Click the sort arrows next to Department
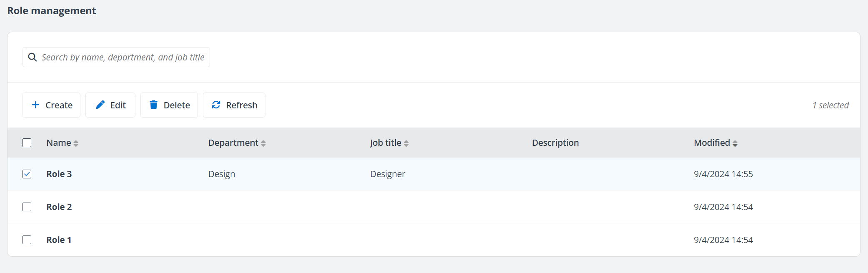 tap(264, 143)
